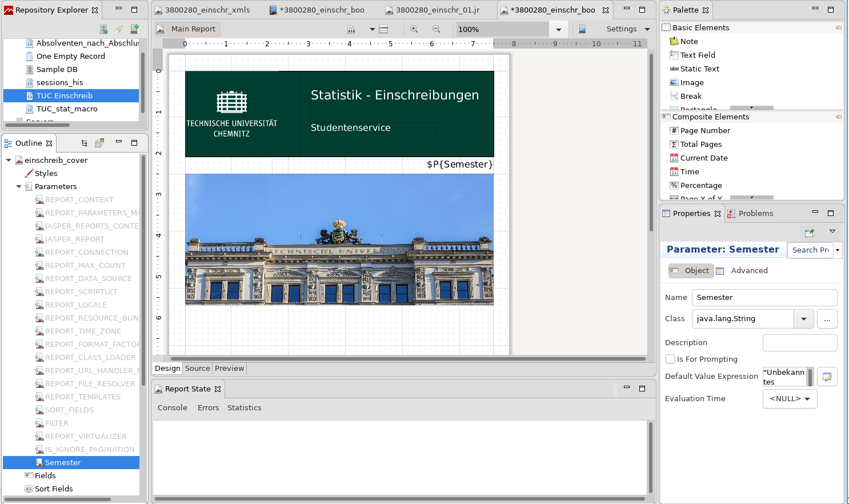849x504 pixels.
Task: Click the Main Report button
Action: pos(187,29)
